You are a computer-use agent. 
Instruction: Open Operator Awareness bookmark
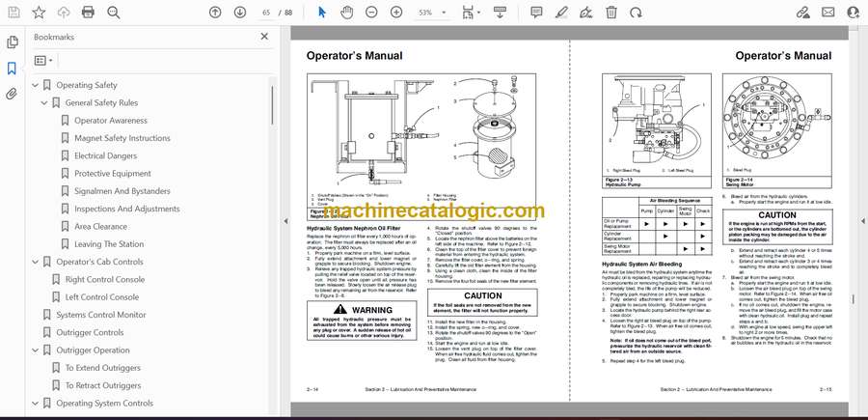(x=111, y=121)
